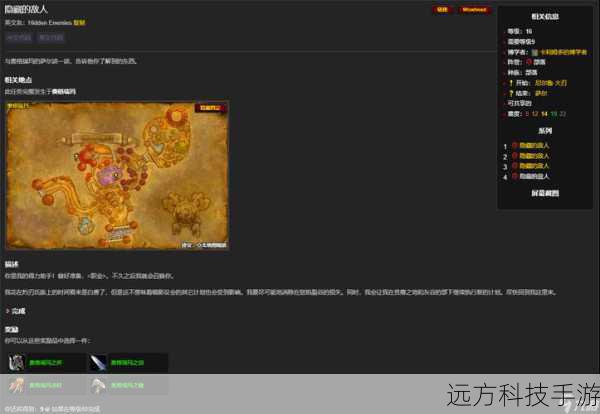This screenshot has width=600, height=414.
Task: Click the claw-shaped reward item icon
Action: [x=16, y=385]
